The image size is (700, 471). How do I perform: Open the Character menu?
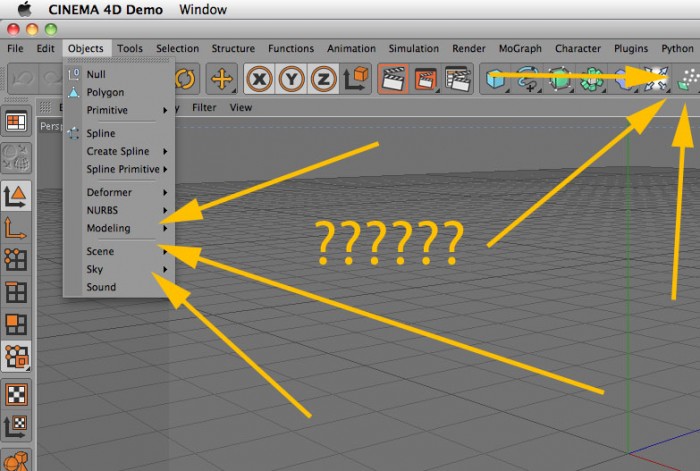point(578,48)
